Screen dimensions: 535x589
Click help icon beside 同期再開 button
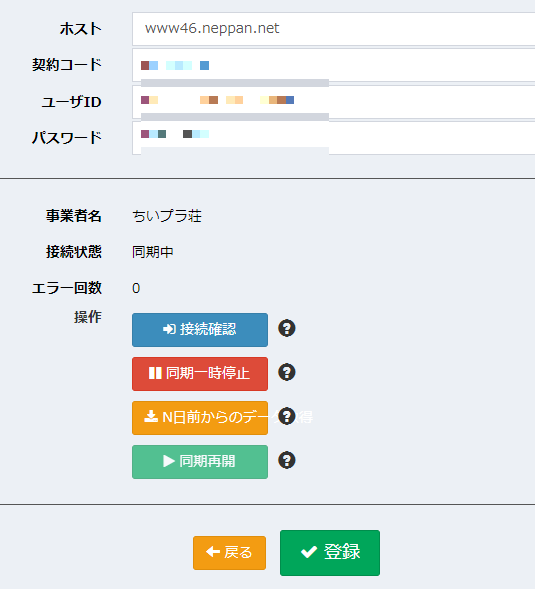[x=287, y=460]
